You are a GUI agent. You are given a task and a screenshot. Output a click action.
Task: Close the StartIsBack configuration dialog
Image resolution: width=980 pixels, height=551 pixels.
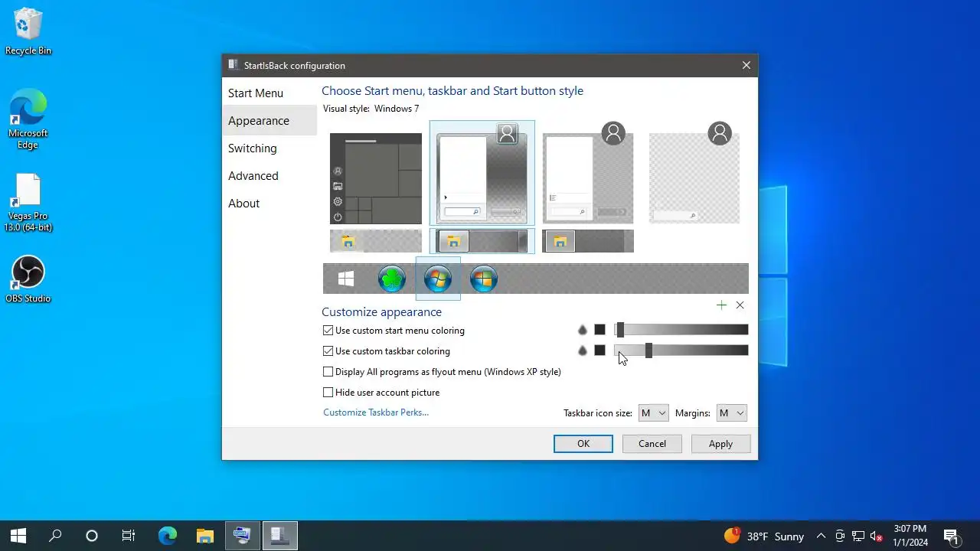746,66
